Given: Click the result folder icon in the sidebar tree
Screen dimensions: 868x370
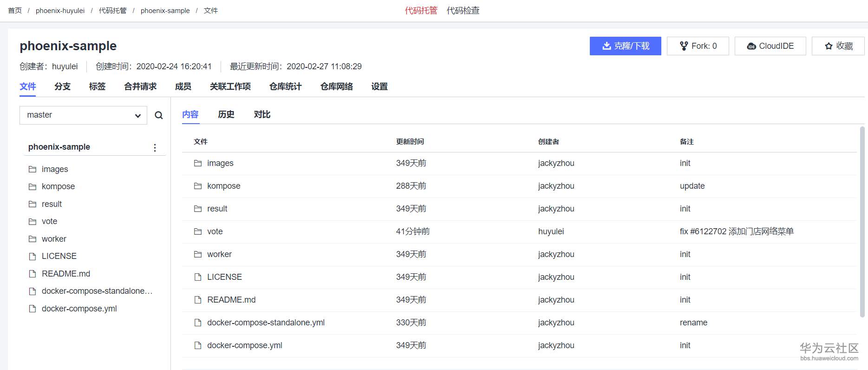Looking at the screenshot, I should point(33,204).
